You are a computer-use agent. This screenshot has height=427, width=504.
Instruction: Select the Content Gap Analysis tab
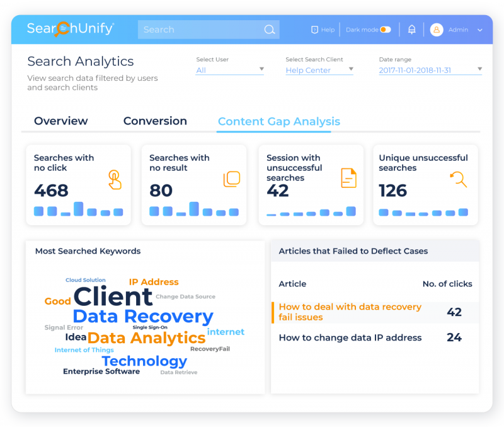278,121
